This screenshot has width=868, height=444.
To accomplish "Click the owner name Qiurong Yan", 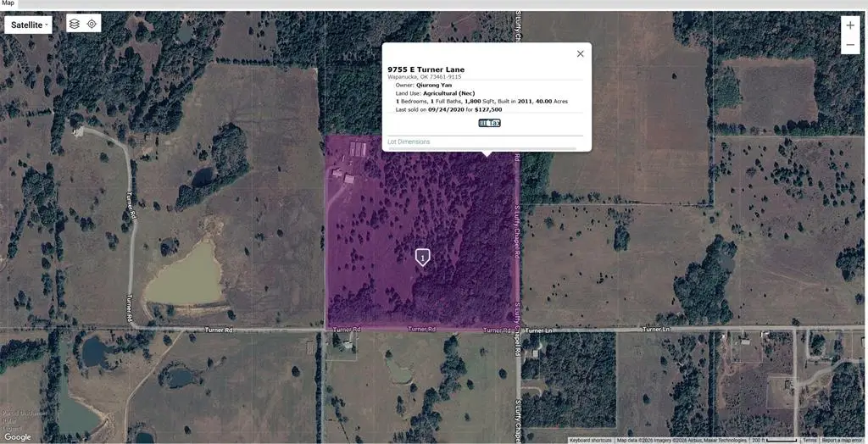I will pyautogui.click(x=434, y=86).
